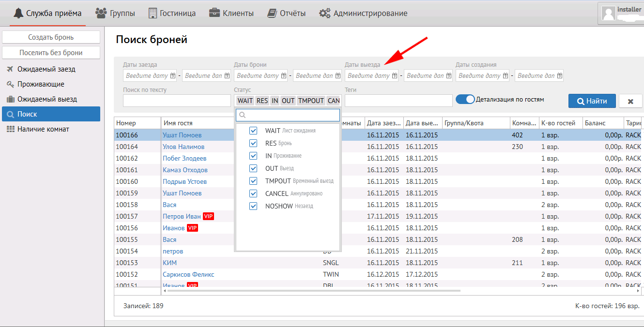Toggle Детализация по гостям switch
Viewport: 644px width, 327px height.
[465, 99]
